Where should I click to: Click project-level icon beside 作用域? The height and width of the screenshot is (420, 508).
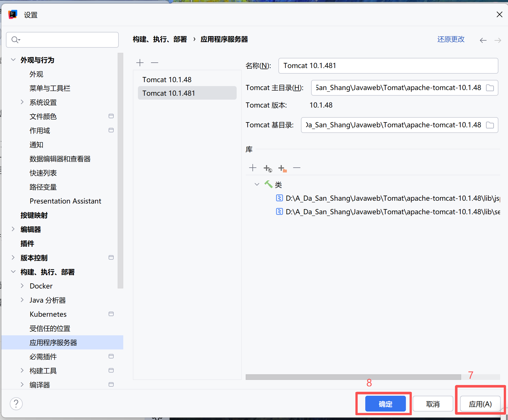tap(111, 130)
